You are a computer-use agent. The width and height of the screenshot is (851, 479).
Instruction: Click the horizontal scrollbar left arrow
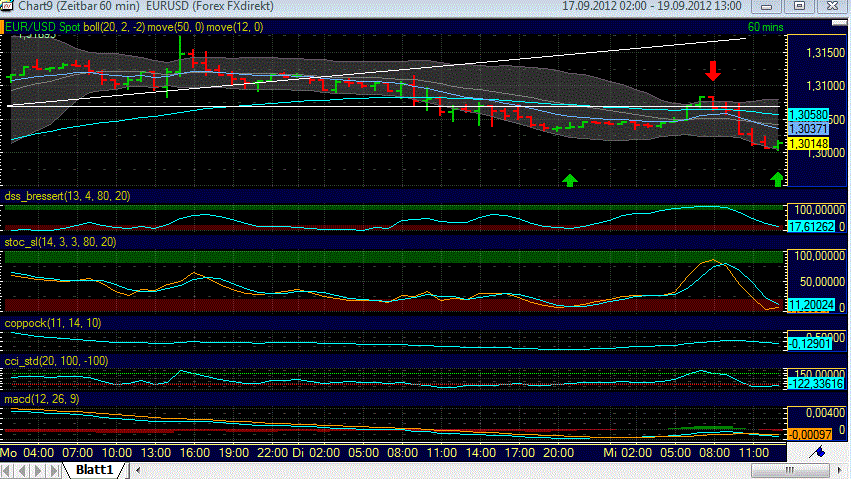coord(138,470)
